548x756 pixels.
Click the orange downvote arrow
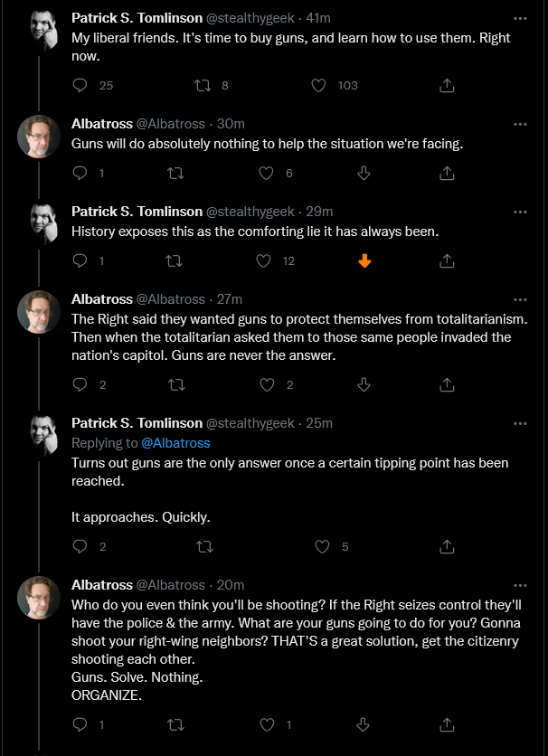[364, 261]
